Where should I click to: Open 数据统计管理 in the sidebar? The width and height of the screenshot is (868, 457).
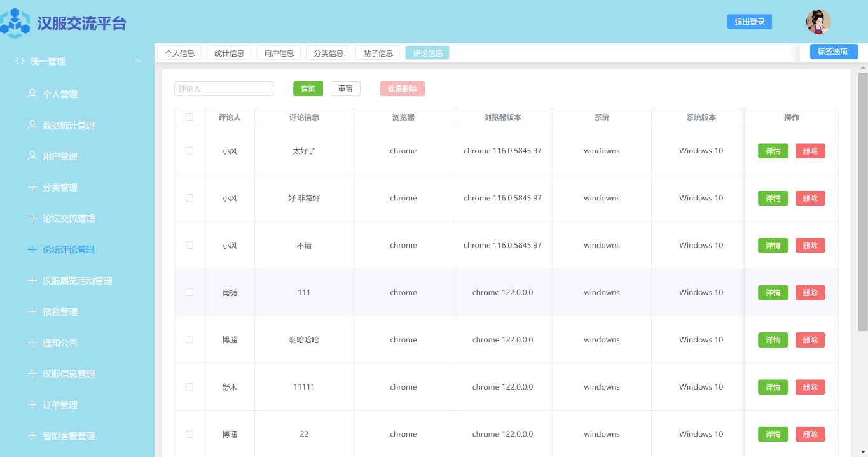(77, 125)
